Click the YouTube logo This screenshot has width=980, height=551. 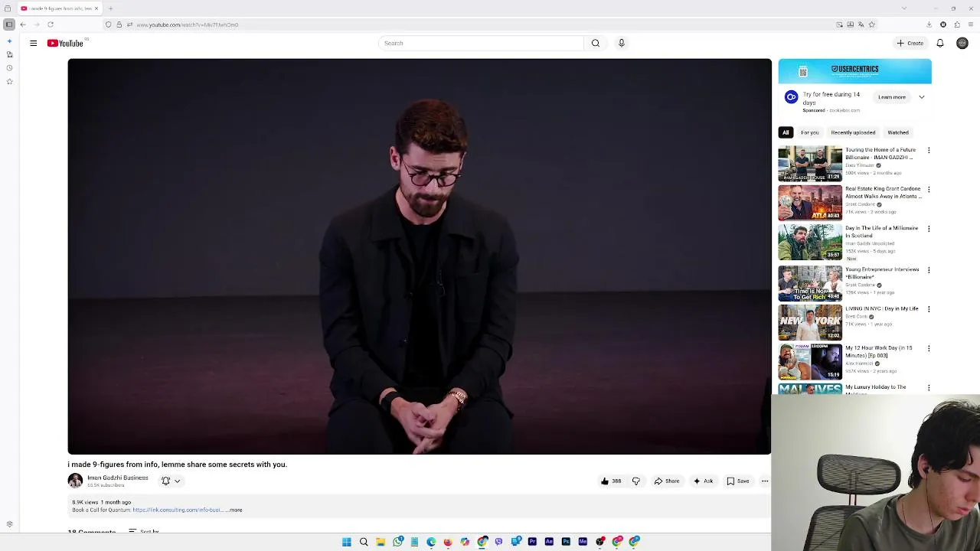coord(65,43)
